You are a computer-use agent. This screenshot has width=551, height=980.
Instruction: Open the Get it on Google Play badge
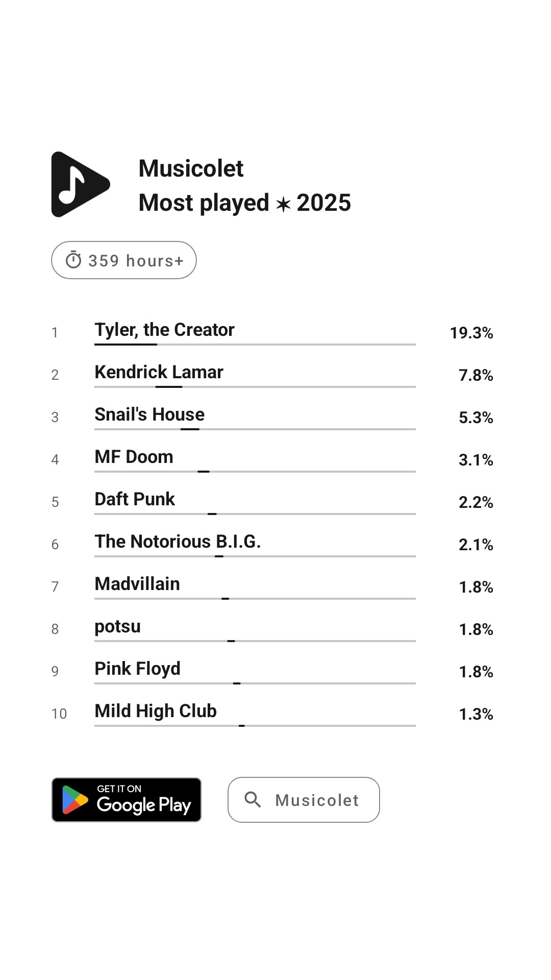(x=127, y=800)
